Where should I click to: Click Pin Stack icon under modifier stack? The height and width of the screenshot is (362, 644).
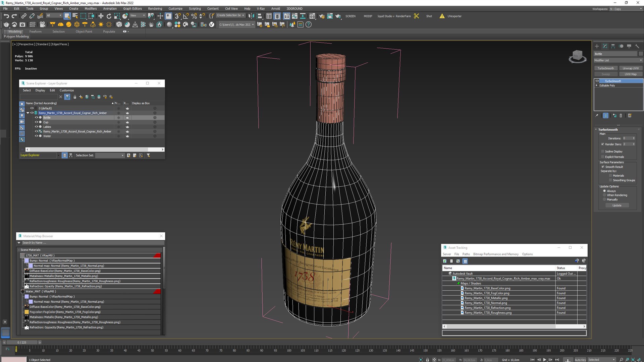coord(597,116)
